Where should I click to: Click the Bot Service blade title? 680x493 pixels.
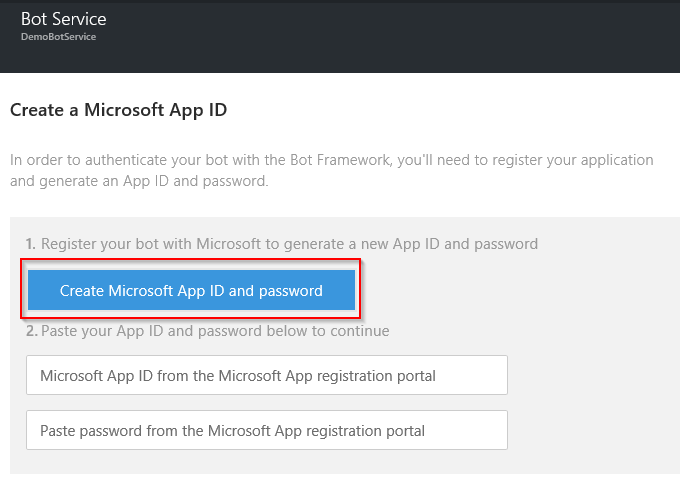pyautogui.click(x=63, y=19)
